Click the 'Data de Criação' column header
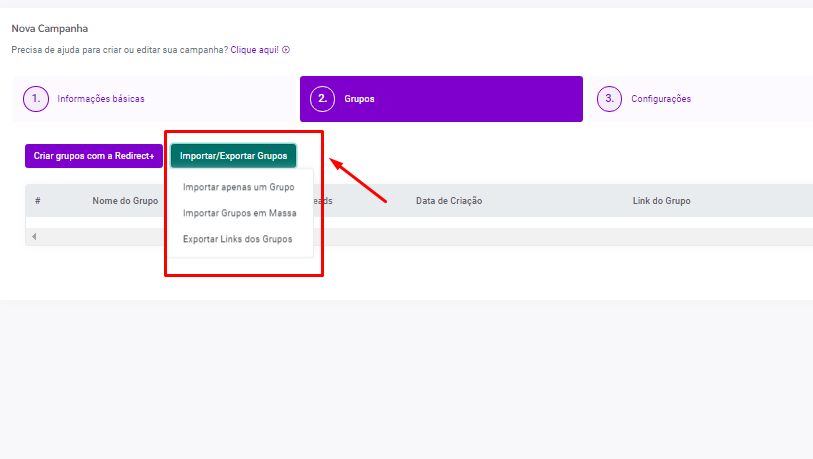 click(x=449, y=201)
